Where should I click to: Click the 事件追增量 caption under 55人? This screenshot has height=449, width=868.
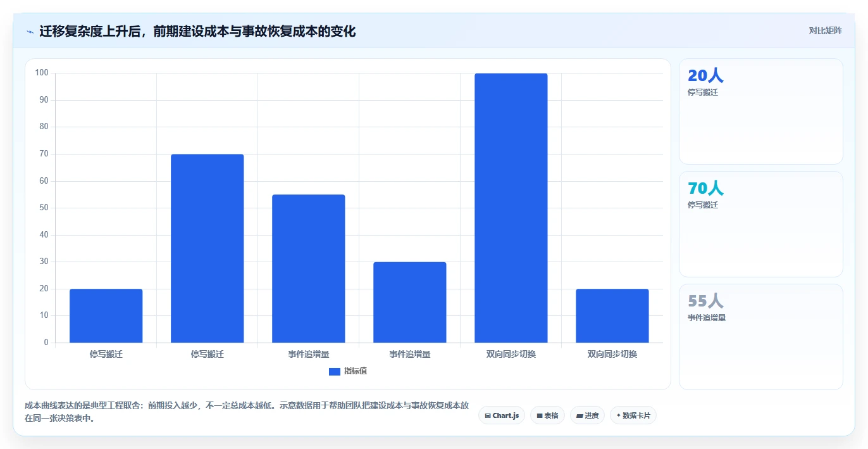(707, 318)
